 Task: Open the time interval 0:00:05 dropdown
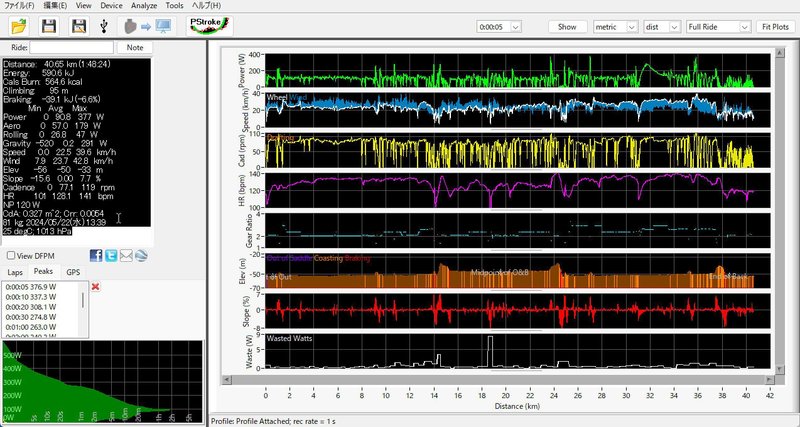[515, 27]
